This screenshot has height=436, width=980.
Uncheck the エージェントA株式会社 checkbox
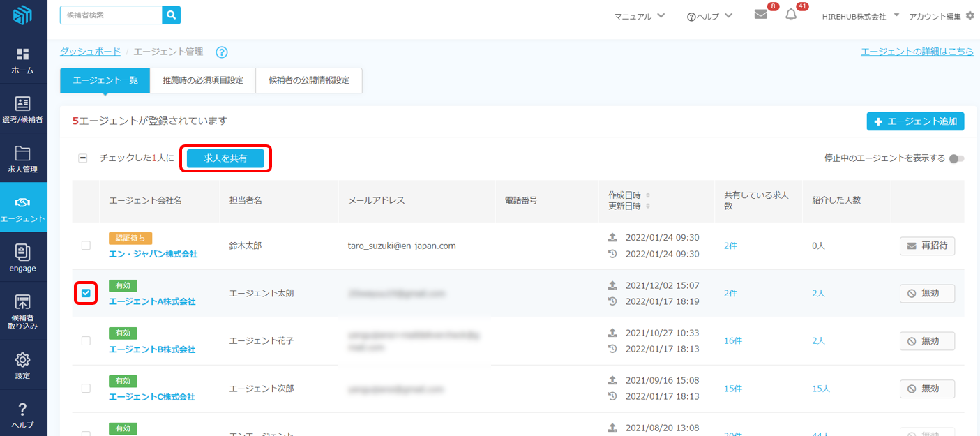[86, 293]
